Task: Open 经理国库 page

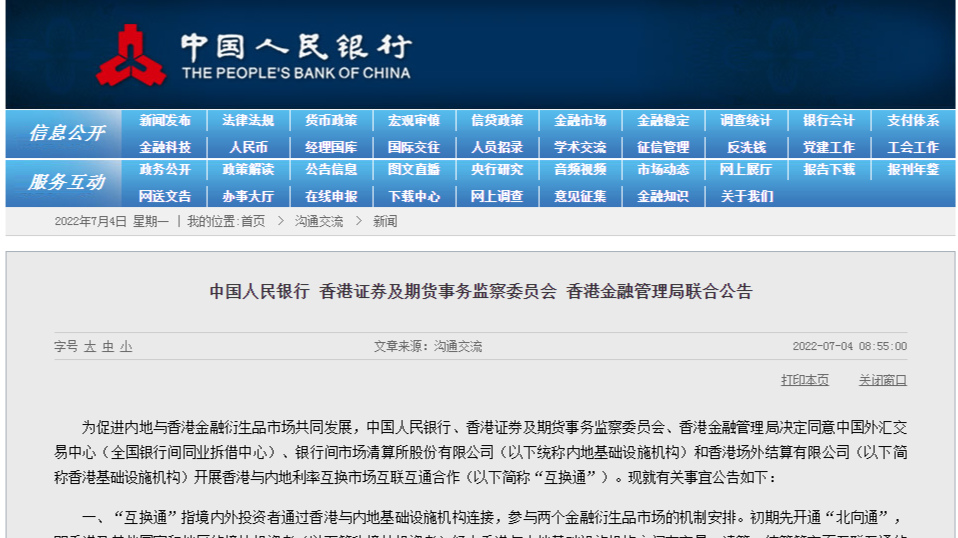Action: [x=331, y=147]
